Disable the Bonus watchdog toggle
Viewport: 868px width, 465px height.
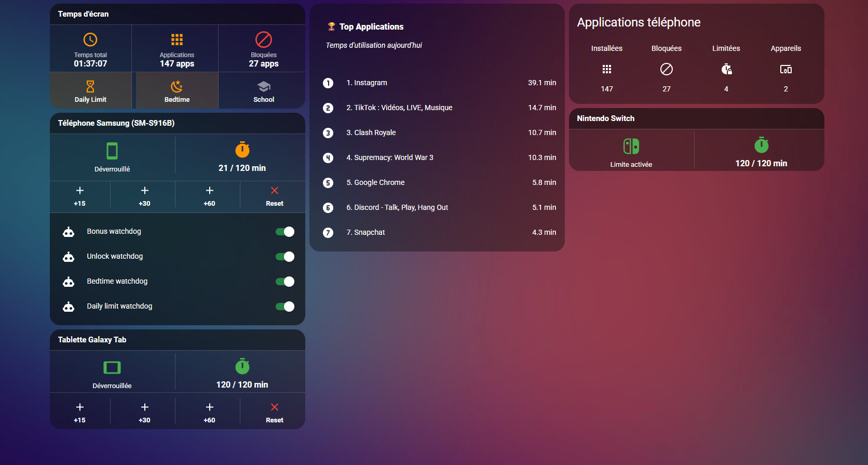[285, 232]
